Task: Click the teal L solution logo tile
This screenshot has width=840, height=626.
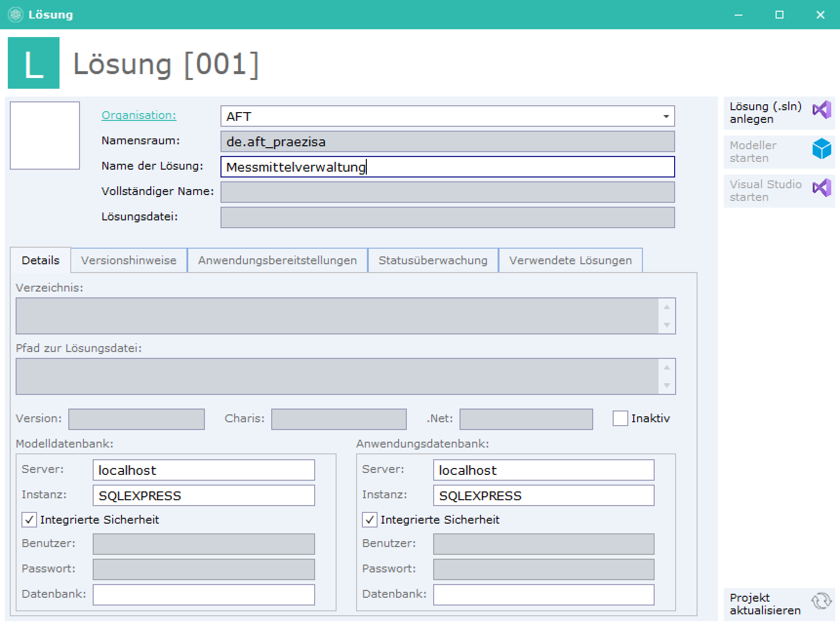Action: pos(34,63)
